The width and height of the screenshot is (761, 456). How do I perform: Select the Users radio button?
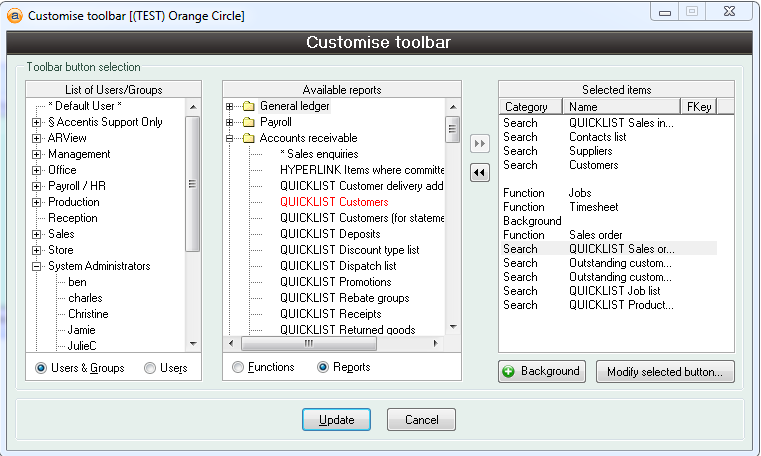pyautogui.click(x=150, y=368)
